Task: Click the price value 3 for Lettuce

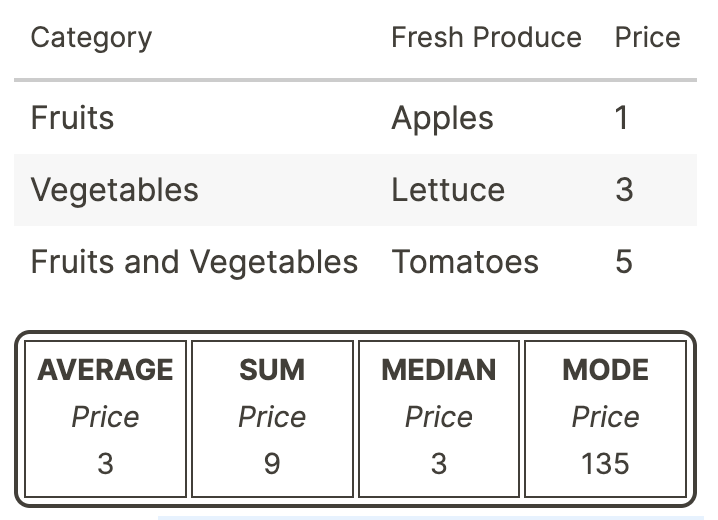Action: coord(624,190)
